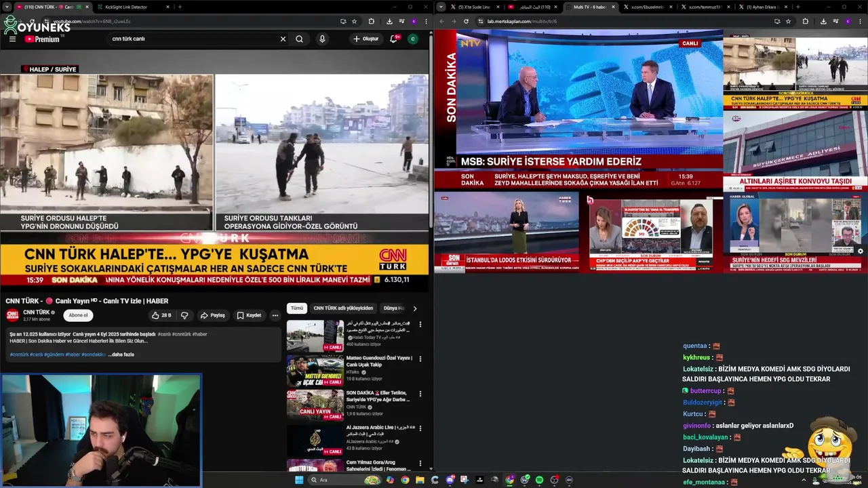Open Chrome three-dot menu in left browser
868x488 pixels.
pyautogui.click(x=425, y=21)
